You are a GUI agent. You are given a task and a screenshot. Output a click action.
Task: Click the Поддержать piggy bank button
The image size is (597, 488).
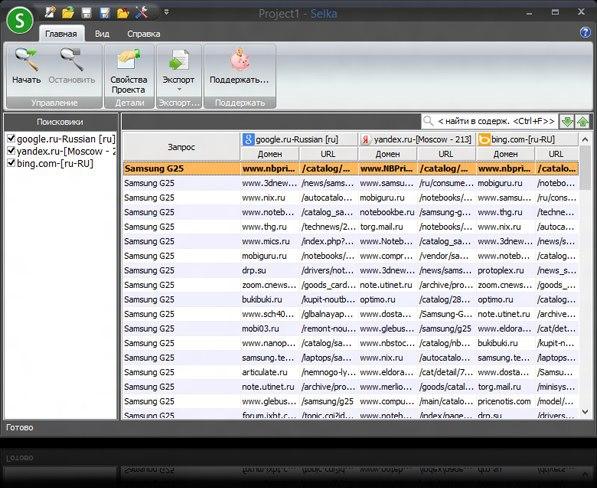click(x=239, y=66)
